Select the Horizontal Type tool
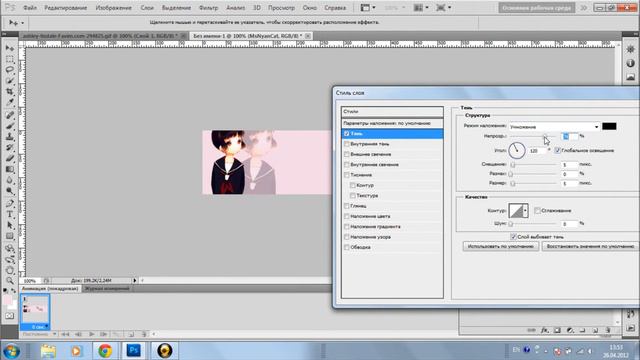 pos(10,215)
